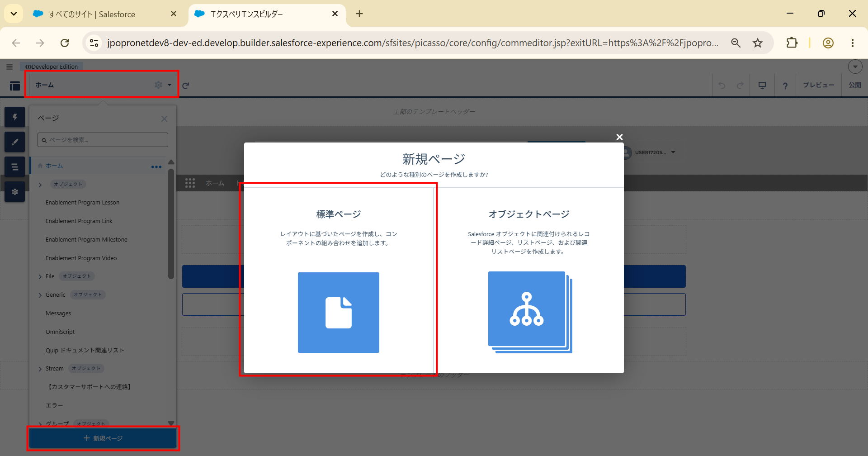Image resolution: width=868 pixels, height=456 pixels.
Task: Click the ページを検索 search field
Action: [103, 140]
